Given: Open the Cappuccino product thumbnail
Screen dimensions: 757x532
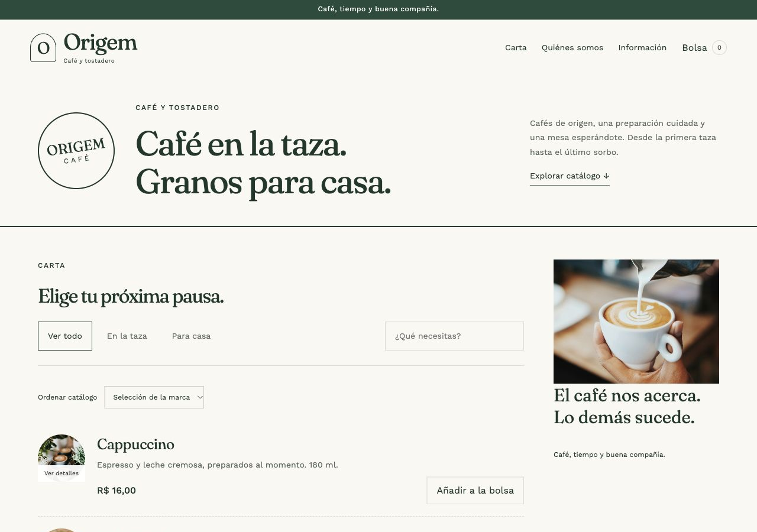Looking at the screenshot, I should point(62,458).
